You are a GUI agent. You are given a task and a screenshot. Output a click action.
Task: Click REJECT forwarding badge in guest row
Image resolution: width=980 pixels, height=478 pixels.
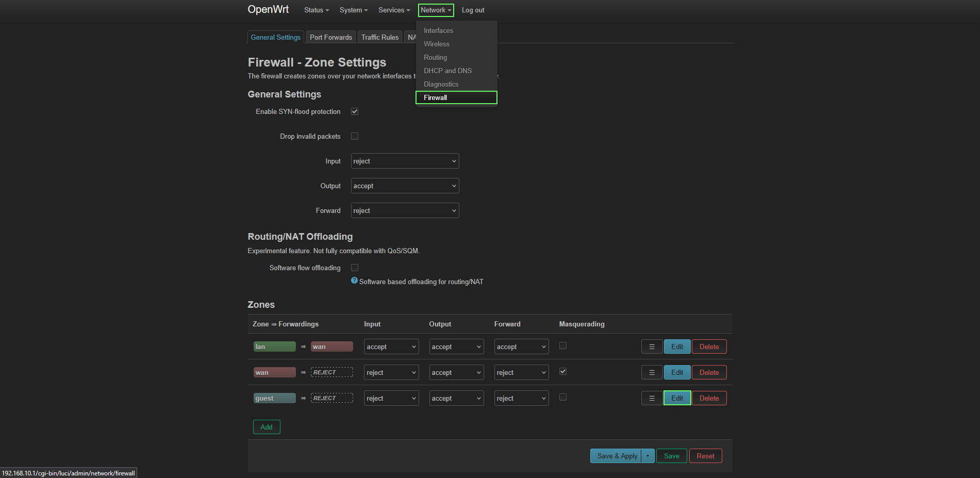point(332,398)
